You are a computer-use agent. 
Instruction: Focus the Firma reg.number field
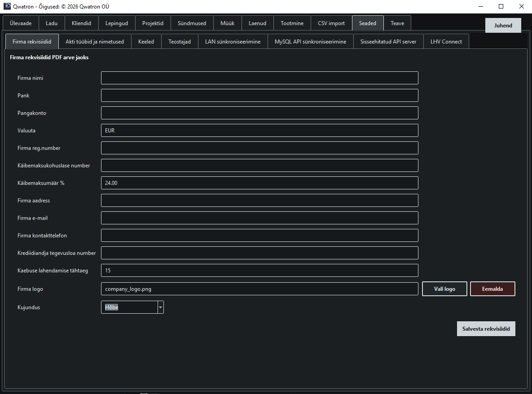[x=259, y=148]
